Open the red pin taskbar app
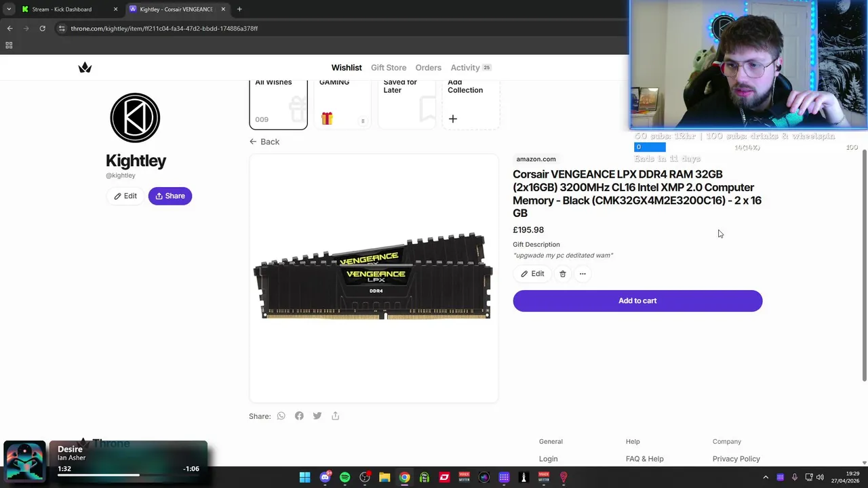Image resolution: width=868 pixels, height=488 pixels. (x=563, y=478)
